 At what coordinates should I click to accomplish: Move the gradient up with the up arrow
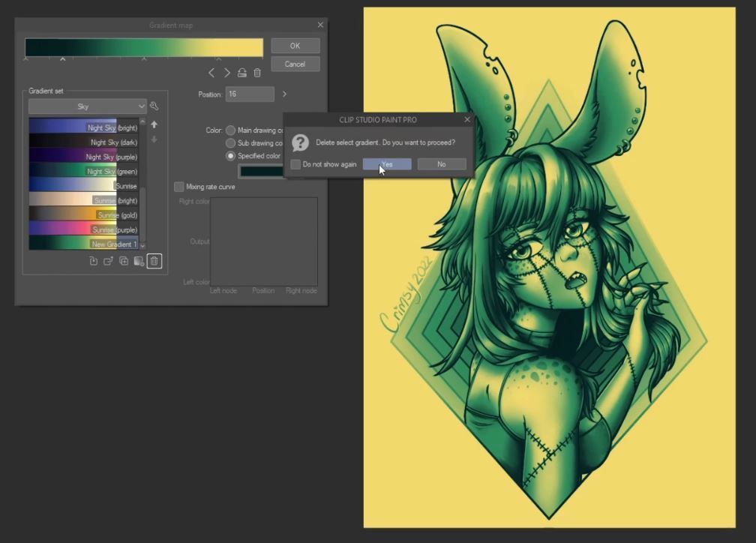tap(154, 124)
